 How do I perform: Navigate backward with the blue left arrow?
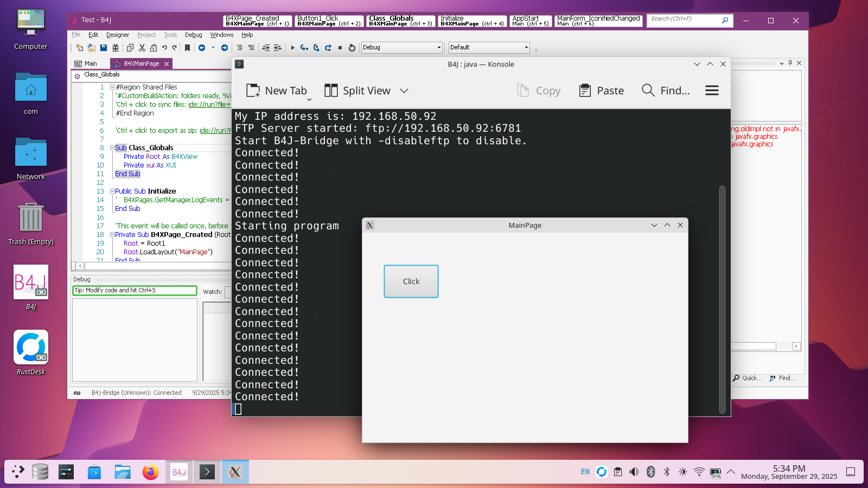pyautogui.click(x=202, y=48)
